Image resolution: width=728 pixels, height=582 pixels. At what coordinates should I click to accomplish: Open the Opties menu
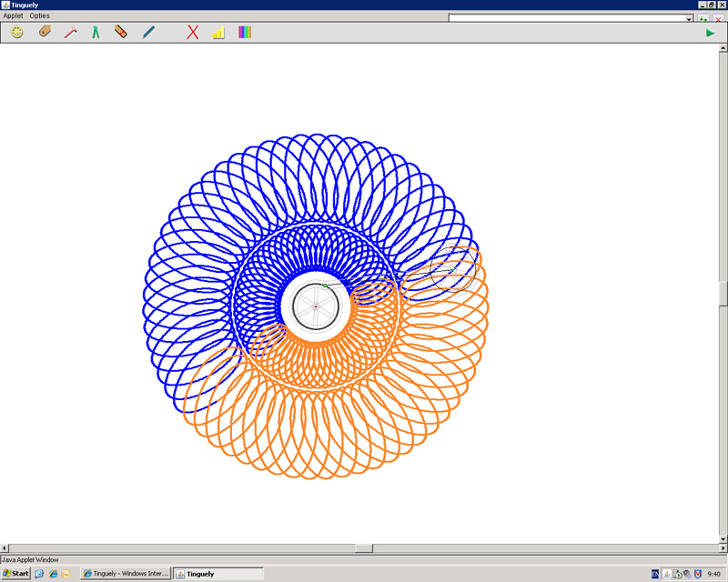coord(40,16)
